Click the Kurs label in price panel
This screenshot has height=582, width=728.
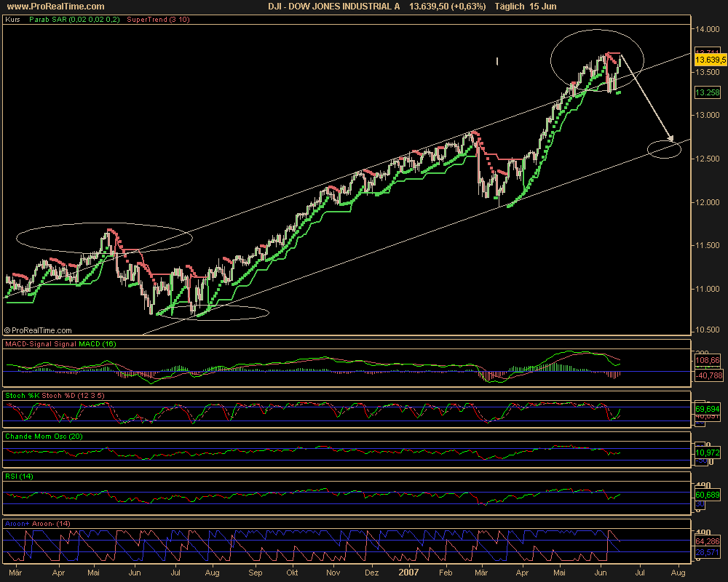12,20
